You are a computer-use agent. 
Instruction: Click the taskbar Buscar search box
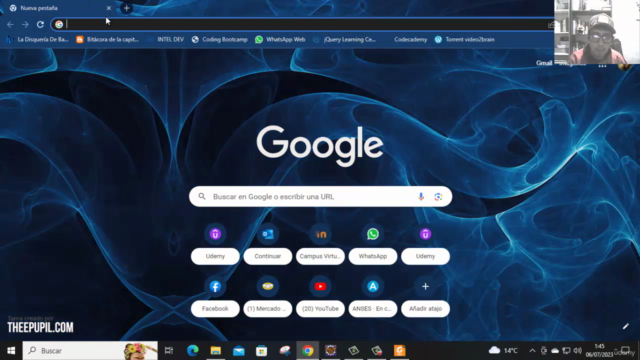coord(90,351)
